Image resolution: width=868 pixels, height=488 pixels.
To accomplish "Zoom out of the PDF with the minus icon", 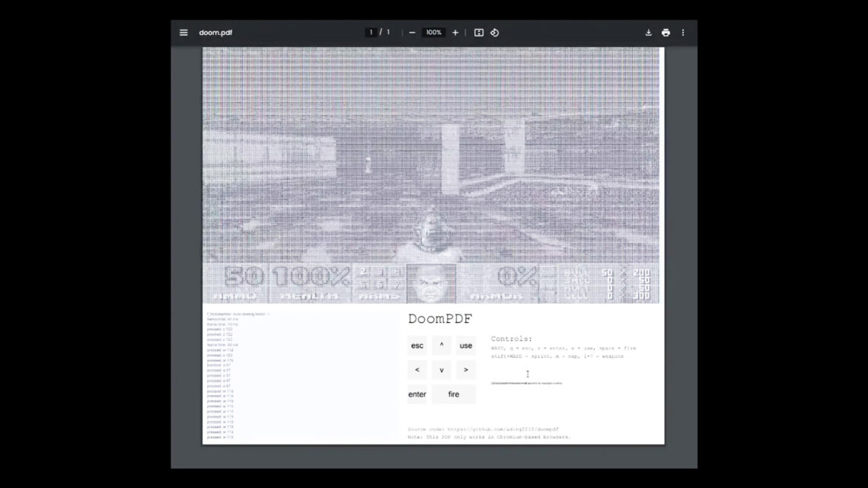I will pos(411,33).
